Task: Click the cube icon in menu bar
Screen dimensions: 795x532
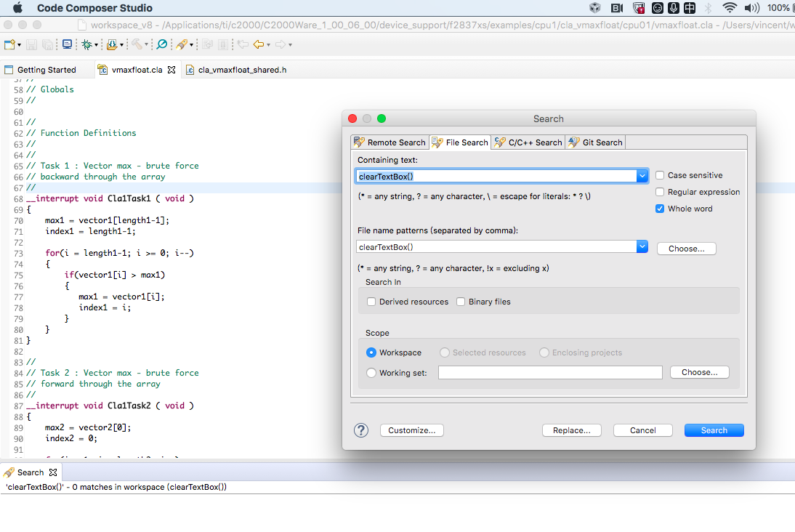Action: click(594, 7)
